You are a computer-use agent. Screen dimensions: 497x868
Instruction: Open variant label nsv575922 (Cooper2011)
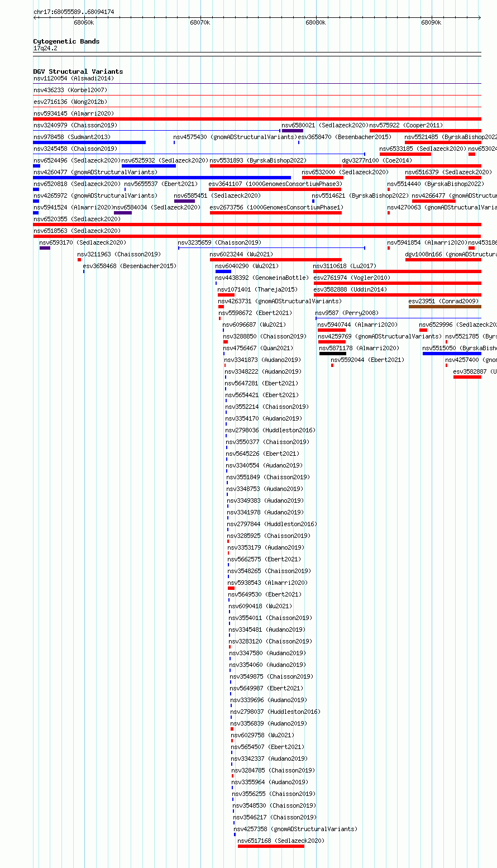[x=406, y=125]
